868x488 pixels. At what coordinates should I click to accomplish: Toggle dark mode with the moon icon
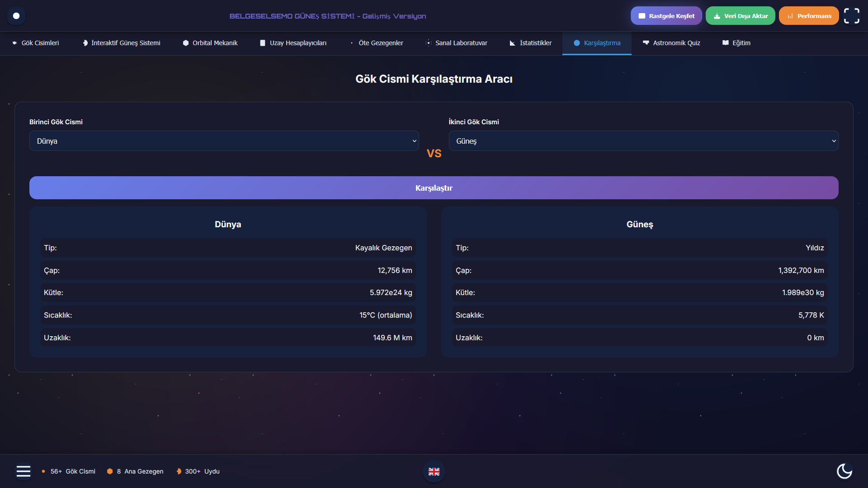(844, 471)
